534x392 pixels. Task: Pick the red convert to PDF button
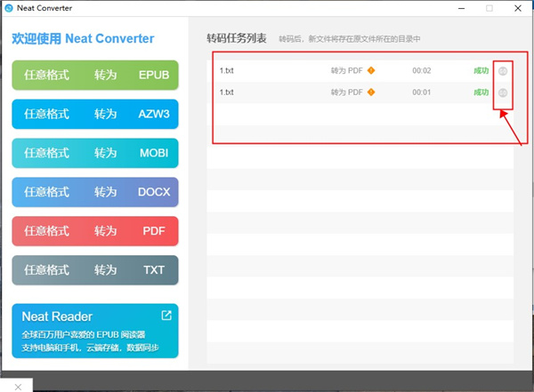pyautogui.click(x=95, y=231)
